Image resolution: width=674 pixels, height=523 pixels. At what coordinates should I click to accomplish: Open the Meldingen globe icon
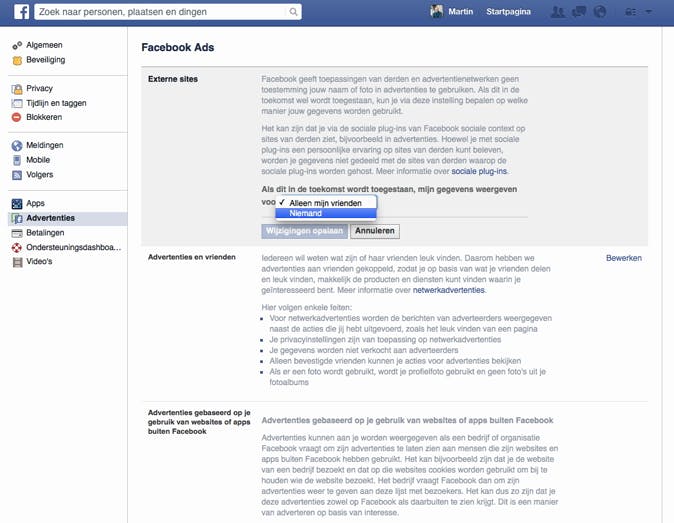[x=17, y=146]
